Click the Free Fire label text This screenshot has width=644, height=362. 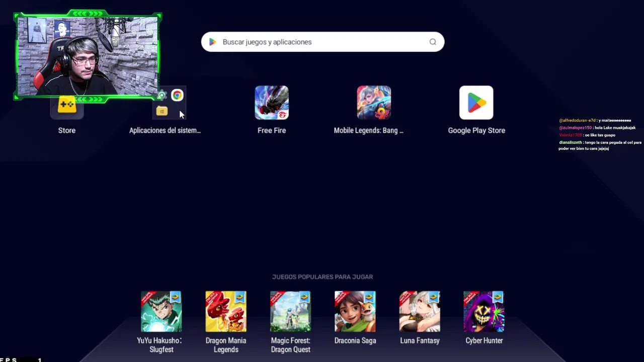(x=272, y=130)
